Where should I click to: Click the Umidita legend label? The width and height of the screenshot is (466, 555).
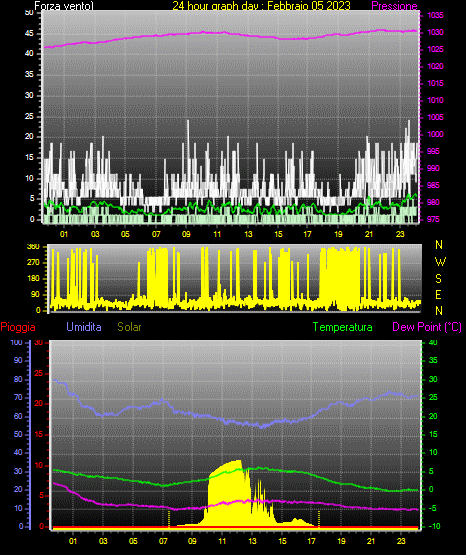84,327
